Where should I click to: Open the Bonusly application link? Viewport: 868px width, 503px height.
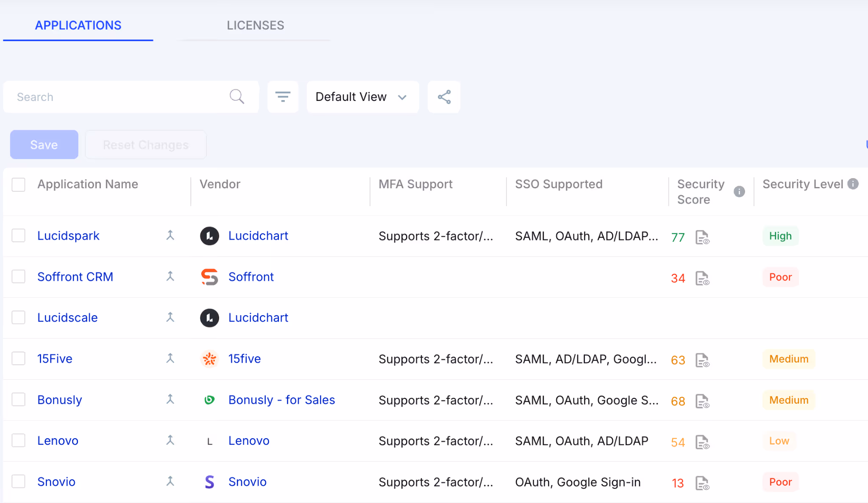(x=59, y=400)
